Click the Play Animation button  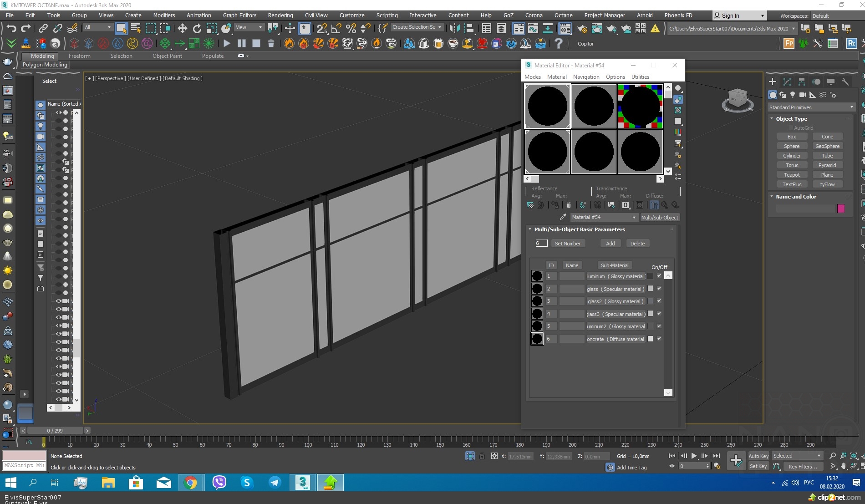tap(694, 456)
